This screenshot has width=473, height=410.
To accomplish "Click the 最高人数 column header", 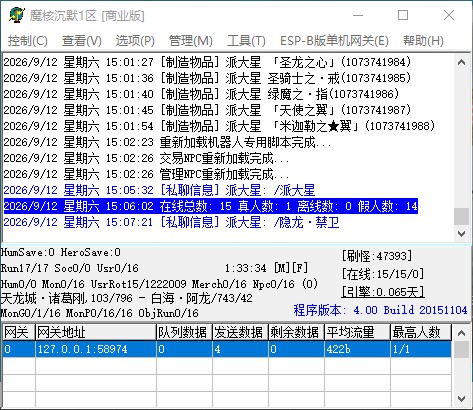I will (421, 332).
